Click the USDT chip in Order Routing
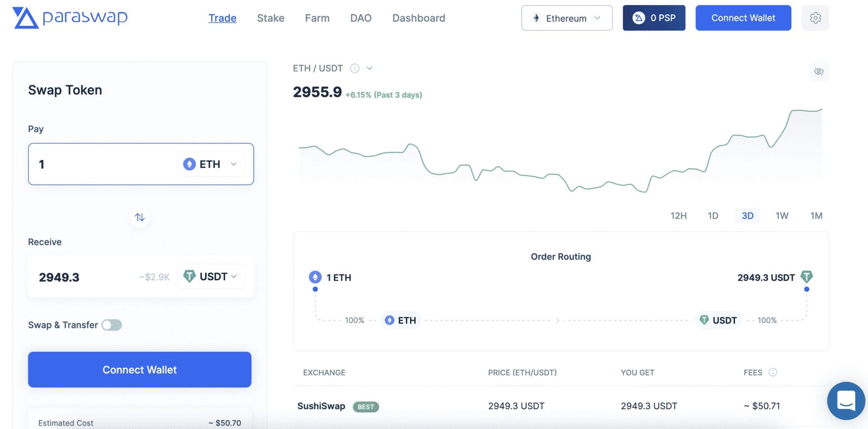Viewport: 868px width, 429px height. pos(718,320)
